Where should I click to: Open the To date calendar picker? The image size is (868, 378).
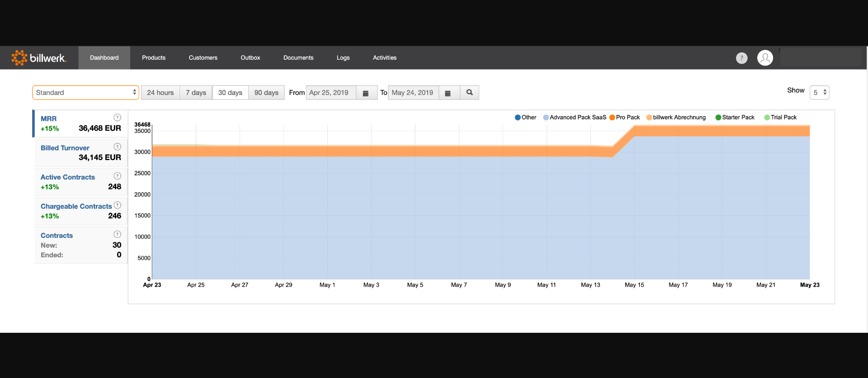click(448, 93)
